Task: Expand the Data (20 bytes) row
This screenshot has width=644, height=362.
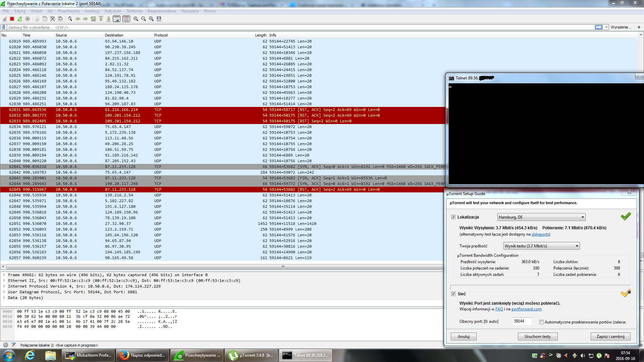Action: (4, 298)
